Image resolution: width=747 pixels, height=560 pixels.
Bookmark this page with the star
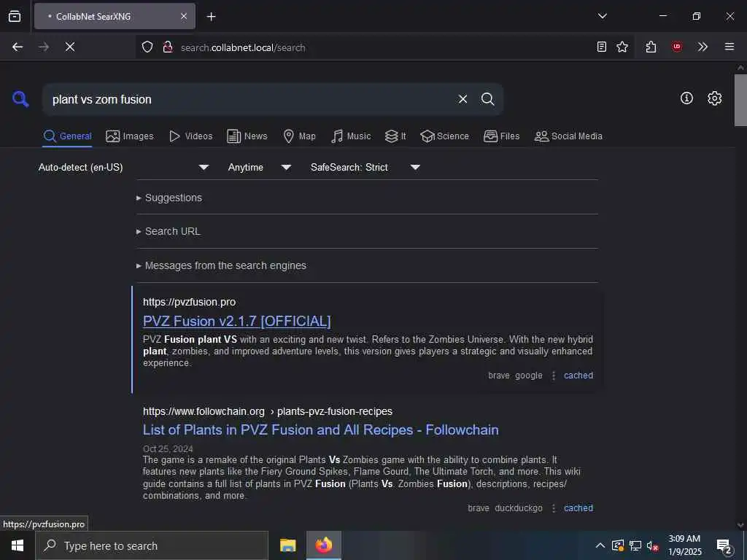[622, 47]
